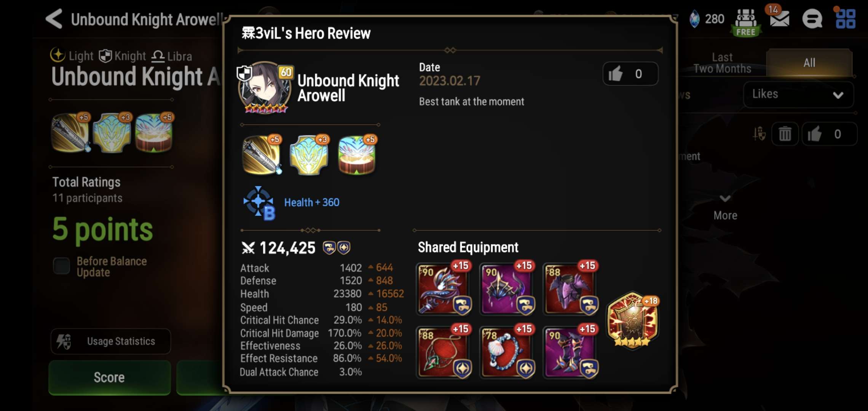Claim the FREE gift icon
This screenshot has height=411, width=868.
coord(745,22)
